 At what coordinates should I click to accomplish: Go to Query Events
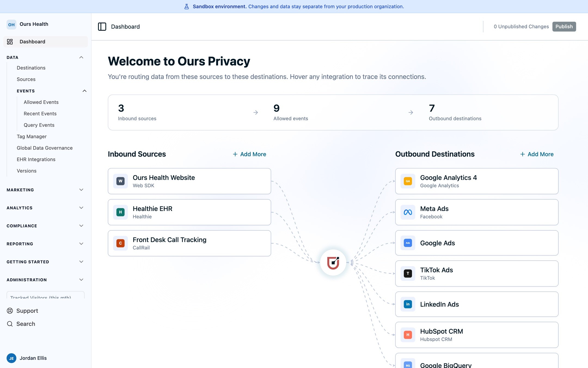[39, 125]
